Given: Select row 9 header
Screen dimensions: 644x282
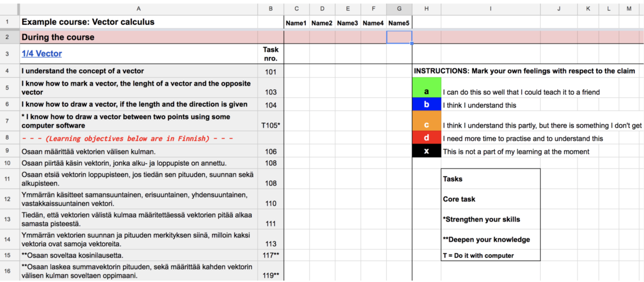Looking at the screenshot, I should pos(7,151).
